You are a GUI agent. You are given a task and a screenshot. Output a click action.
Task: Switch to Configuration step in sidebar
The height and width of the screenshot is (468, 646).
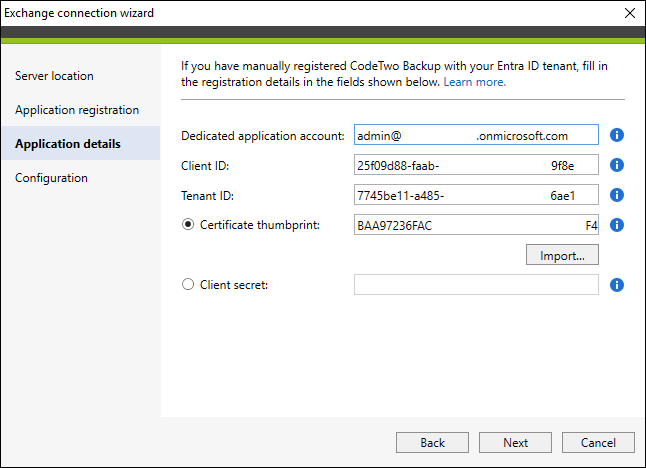(x=51, y=178)
